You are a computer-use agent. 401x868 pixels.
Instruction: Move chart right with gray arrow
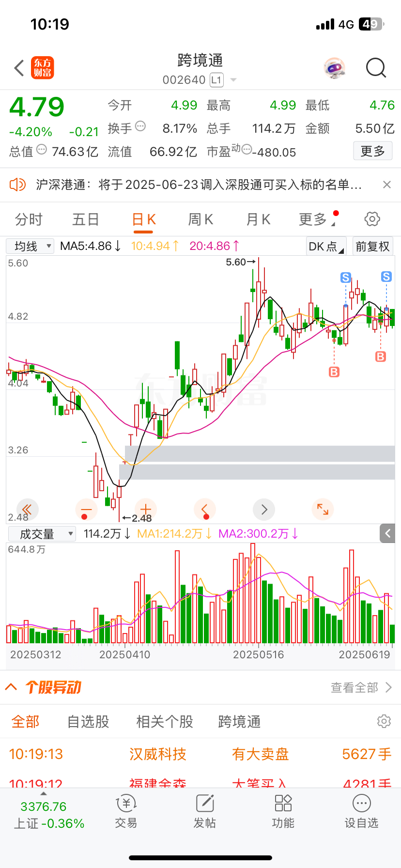pyautogui.click(x=264, y=510)
